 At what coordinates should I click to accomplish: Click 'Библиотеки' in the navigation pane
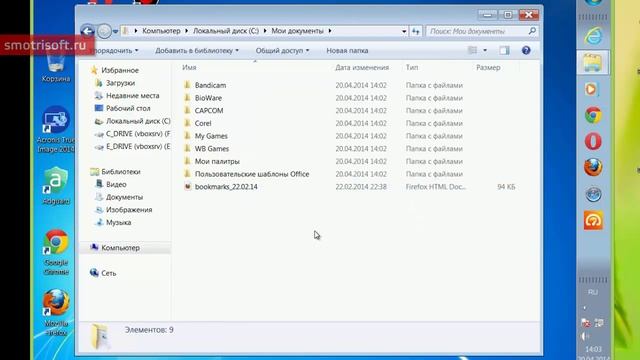(x=121, y=171)
